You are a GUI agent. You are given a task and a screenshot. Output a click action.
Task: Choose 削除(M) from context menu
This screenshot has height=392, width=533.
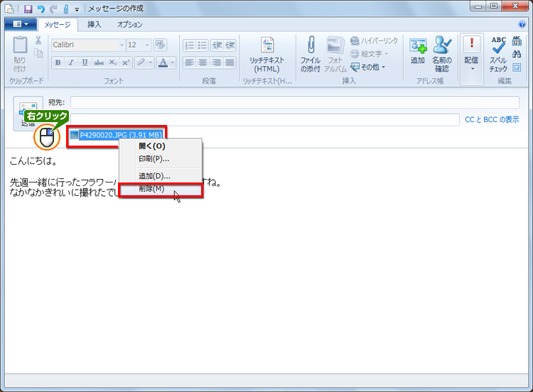[x=161, y=190]
